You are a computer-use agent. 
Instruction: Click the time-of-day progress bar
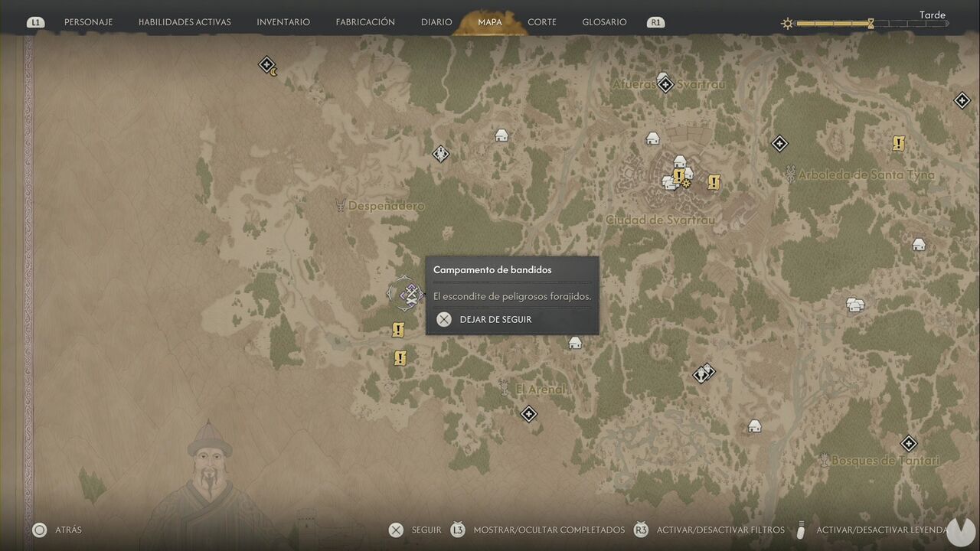click(872, 24)
